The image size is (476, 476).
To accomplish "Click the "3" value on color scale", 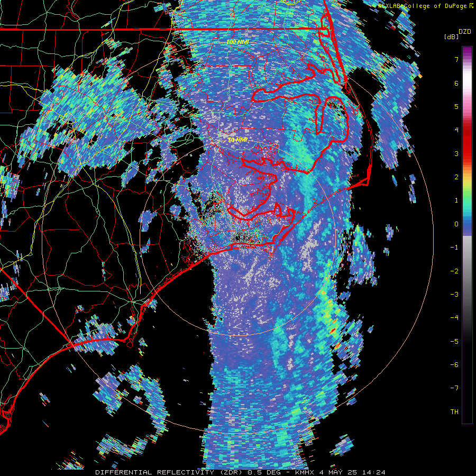I will click(x=456, y=153).
